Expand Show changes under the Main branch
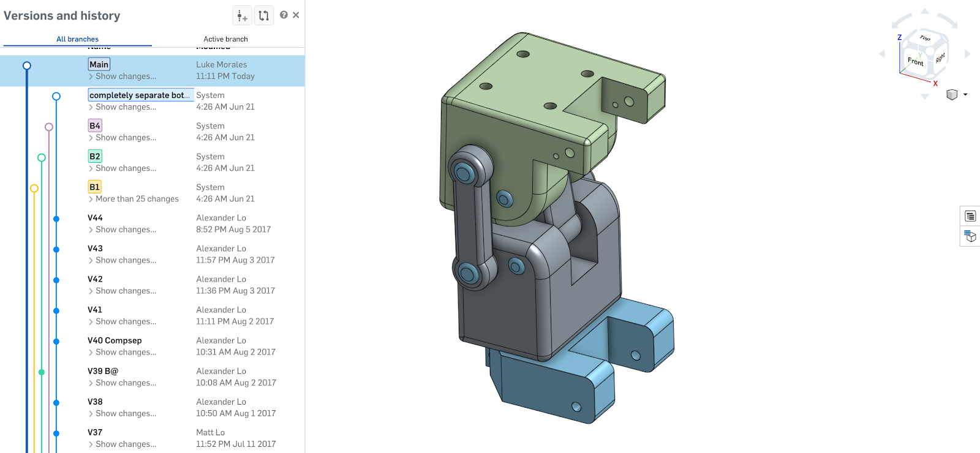 pyautogui.click(x=125, y=77)
